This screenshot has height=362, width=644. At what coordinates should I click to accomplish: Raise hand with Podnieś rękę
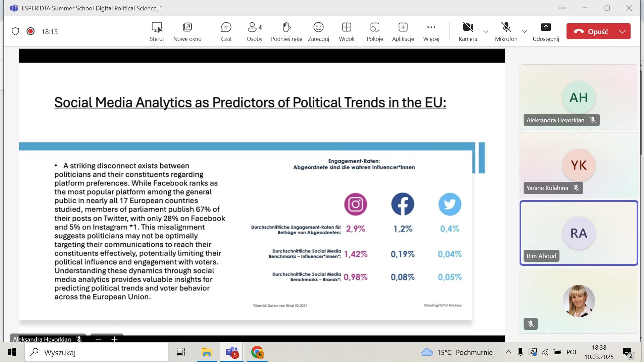(286, 32)
